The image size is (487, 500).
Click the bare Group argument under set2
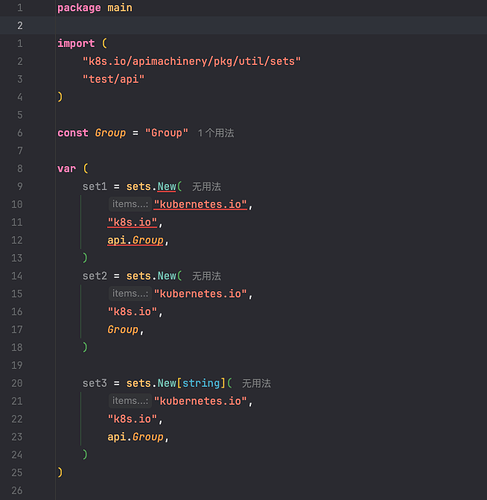click(x=123, y=330)
